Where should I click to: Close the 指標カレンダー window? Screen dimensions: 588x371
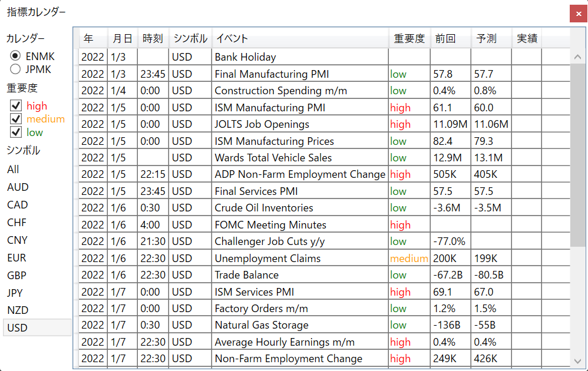(578, 14)
